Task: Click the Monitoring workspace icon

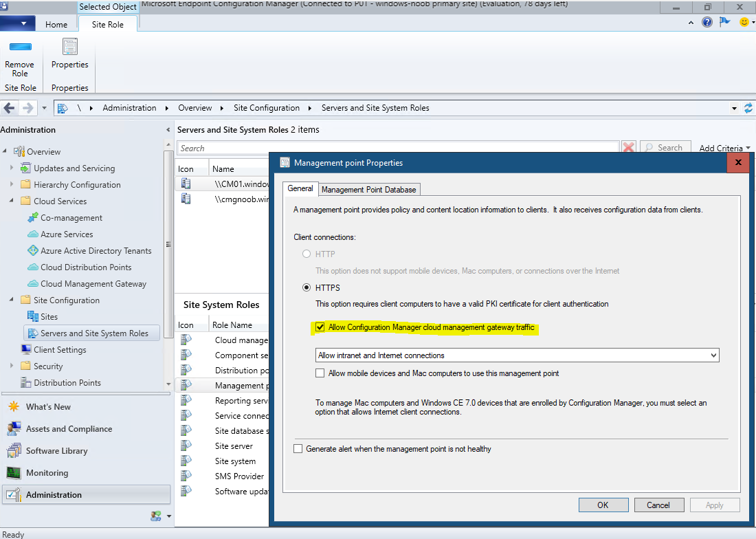Action: pos(14,473)
